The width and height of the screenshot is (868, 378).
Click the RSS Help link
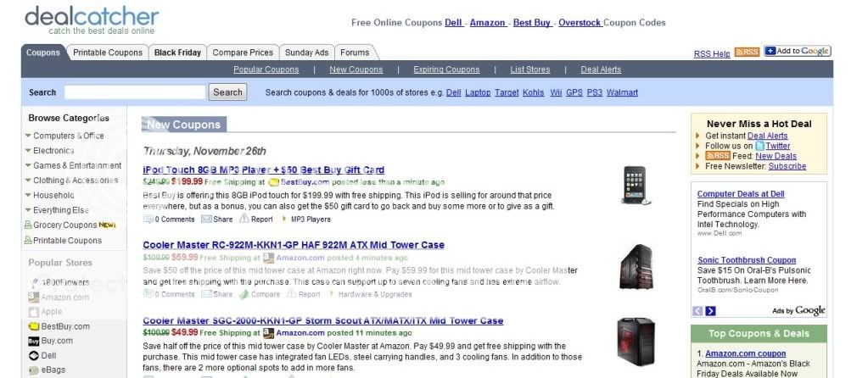(712, 53)
